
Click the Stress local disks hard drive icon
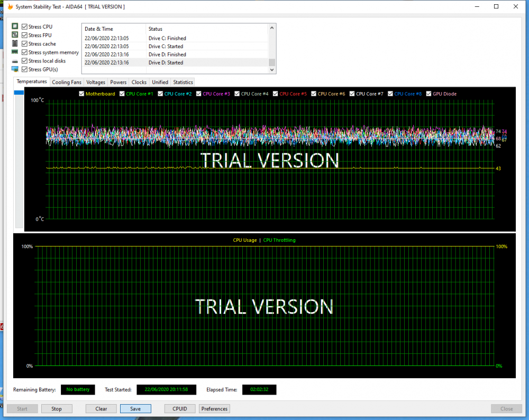click(14, 60)
